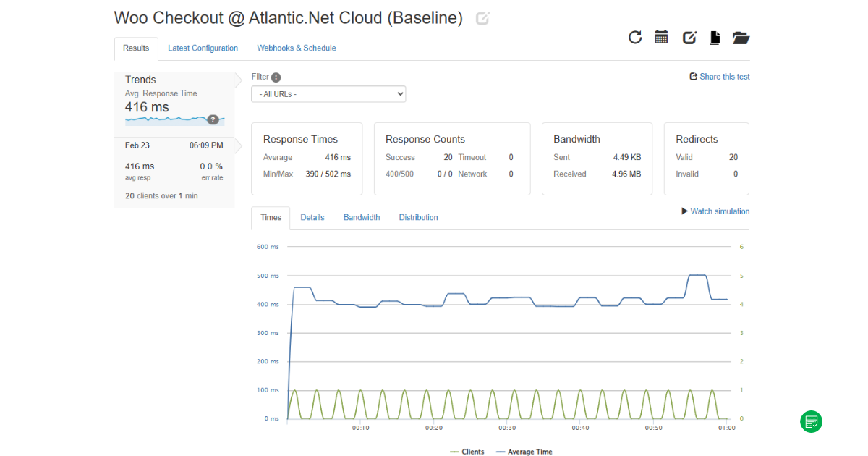The width and height of the screenshot is (868, 456).
Task: Select the Times chart tab
Action: tap(271, 218)
